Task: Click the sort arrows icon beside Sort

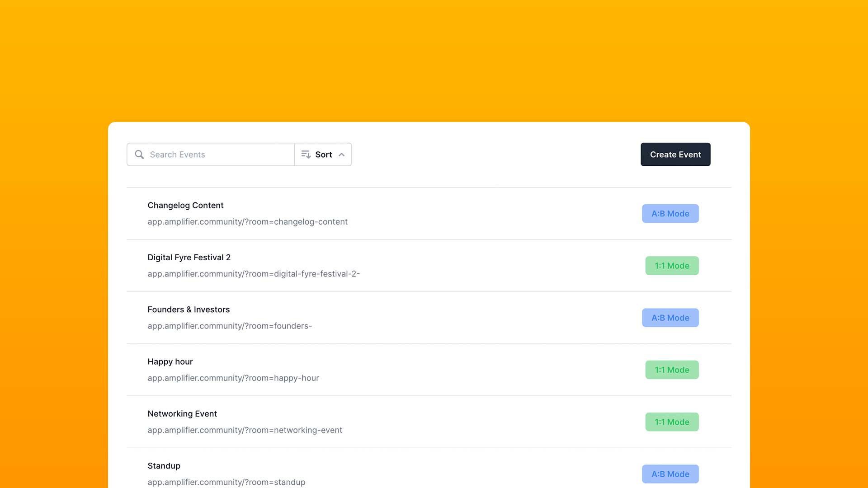Action: click(x=306, y=154)
